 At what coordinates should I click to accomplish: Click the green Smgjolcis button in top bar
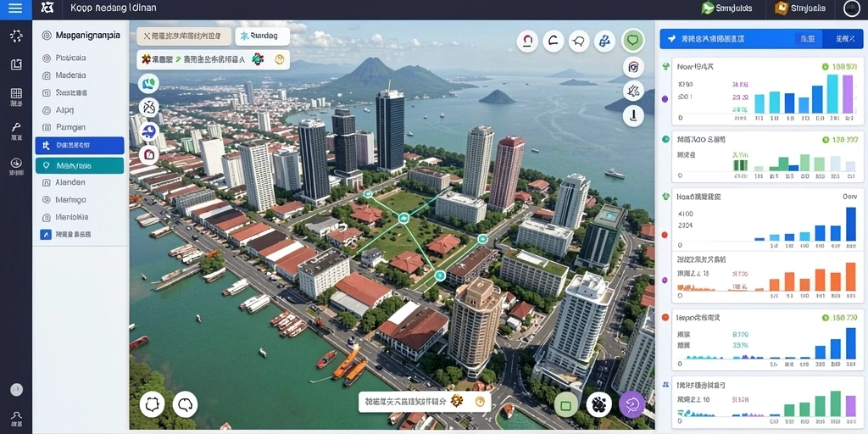[726, 8]
